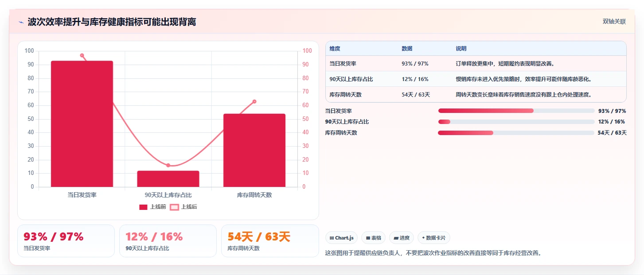Toggle the 上线后 legend swatch
This screenshot has height=275, width=644.
(175, 207)
